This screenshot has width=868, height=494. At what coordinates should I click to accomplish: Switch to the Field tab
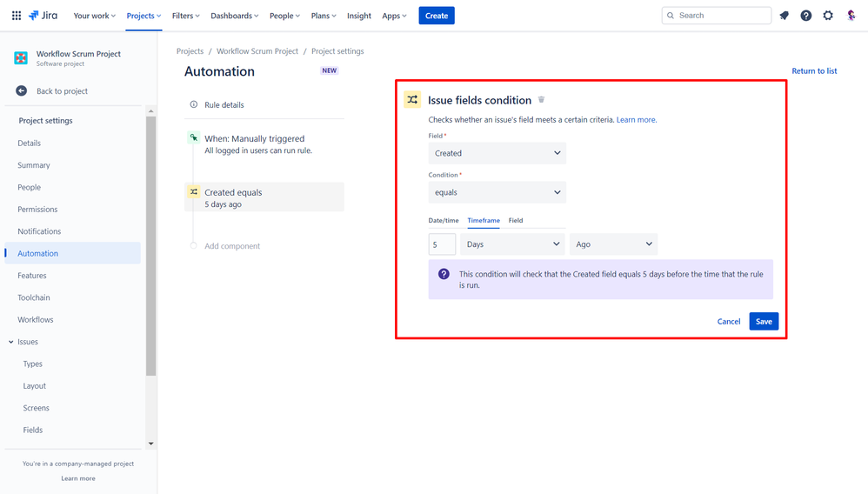(516, 220)
